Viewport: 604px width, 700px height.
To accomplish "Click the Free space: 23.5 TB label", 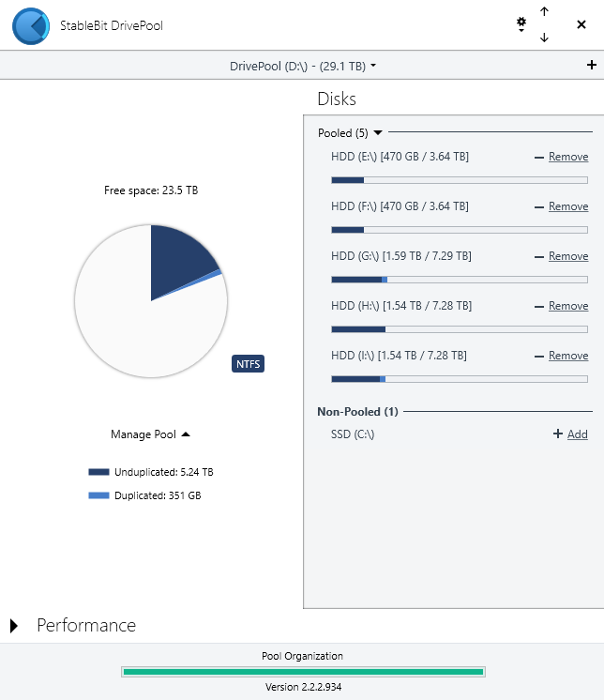I will click(151, 190).
